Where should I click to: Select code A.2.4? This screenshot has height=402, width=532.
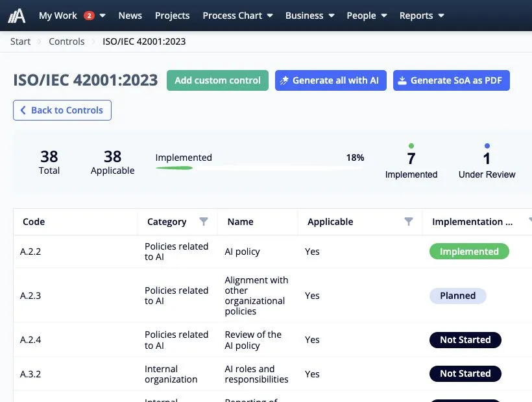(30, 340)
